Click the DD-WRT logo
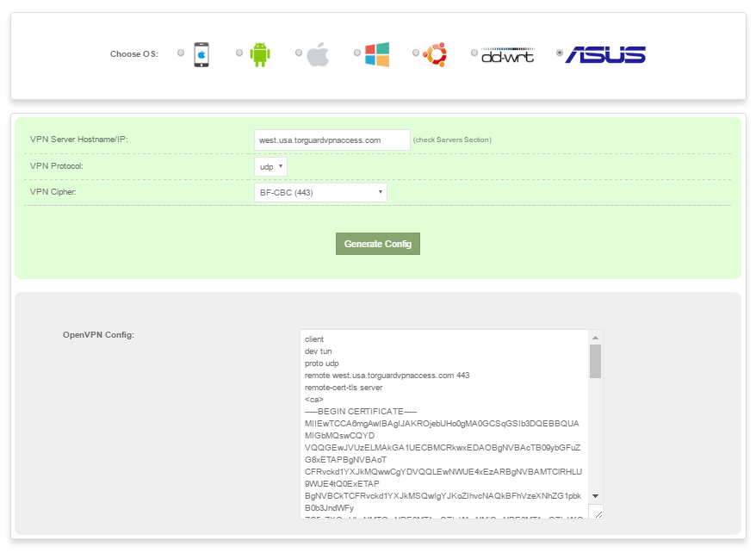This screenshot has height=553, width=756. pos(507,54)
